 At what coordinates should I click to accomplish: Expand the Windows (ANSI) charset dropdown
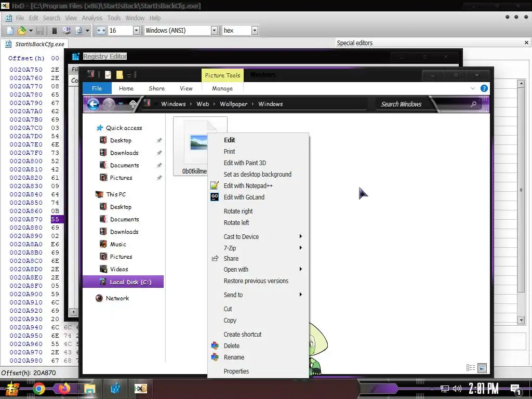click(214, 31)
